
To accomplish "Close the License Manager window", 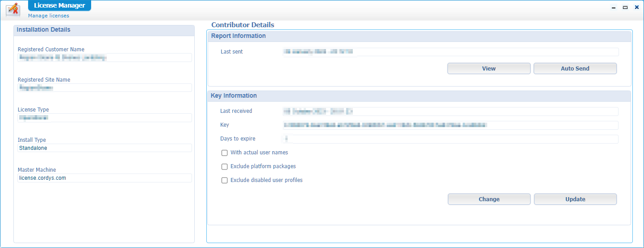I will [637, 8].
